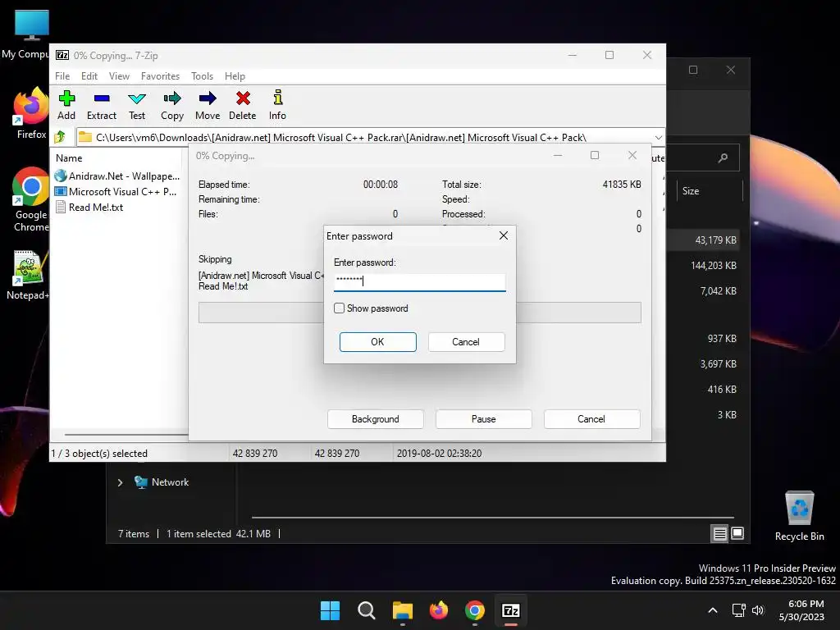
Task: Confirm password with OK button
Action: click(x=377, y=342)
